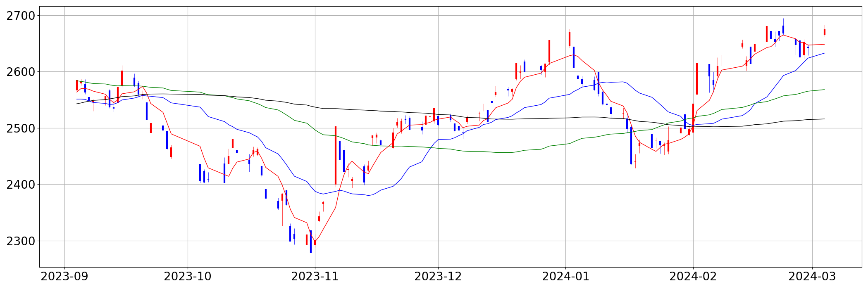The width and height of the screenshot is (868, 289).
Task: Click the 2024-03 x-axis label
Action: coord(812,277)
